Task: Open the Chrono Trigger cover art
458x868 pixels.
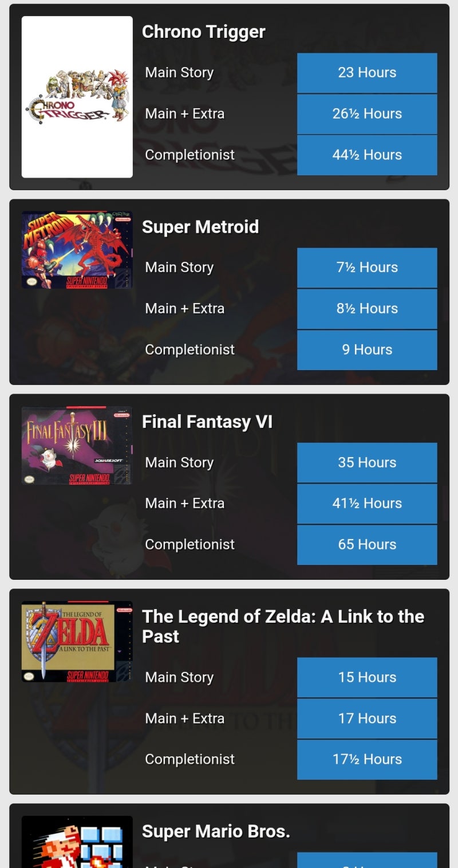Action: click(77, 97)
